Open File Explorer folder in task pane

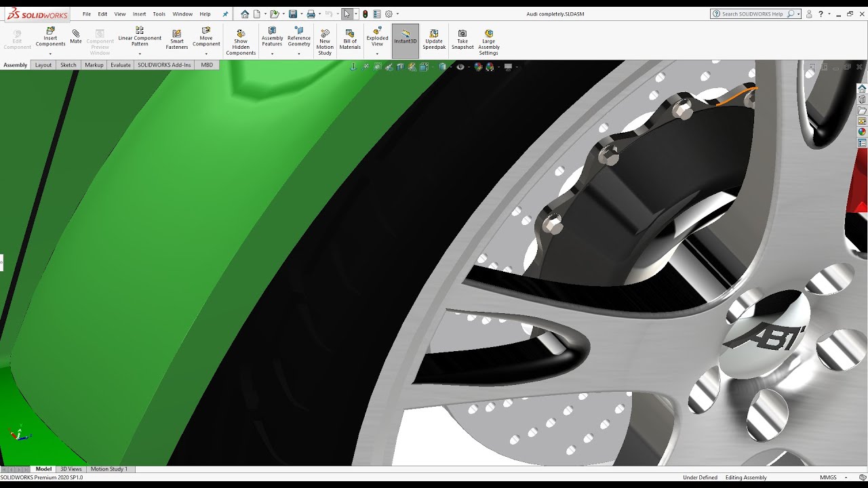(x=862, y=110)
